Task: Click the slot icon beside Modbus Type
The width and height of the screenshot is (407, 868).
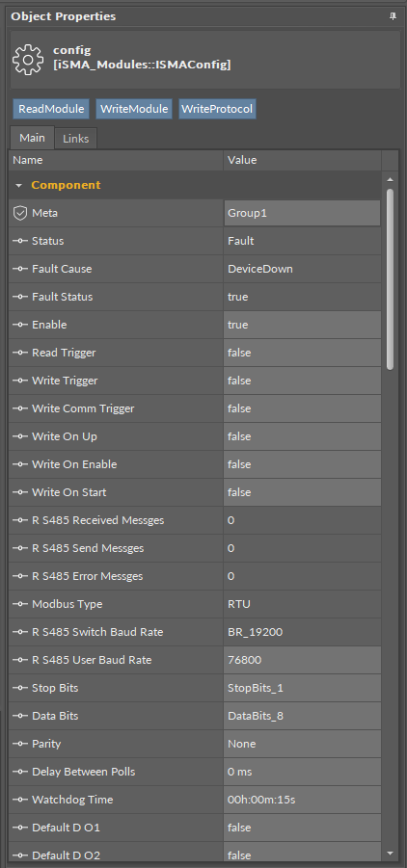Action: pyautogui.click(x=20, y=604)
